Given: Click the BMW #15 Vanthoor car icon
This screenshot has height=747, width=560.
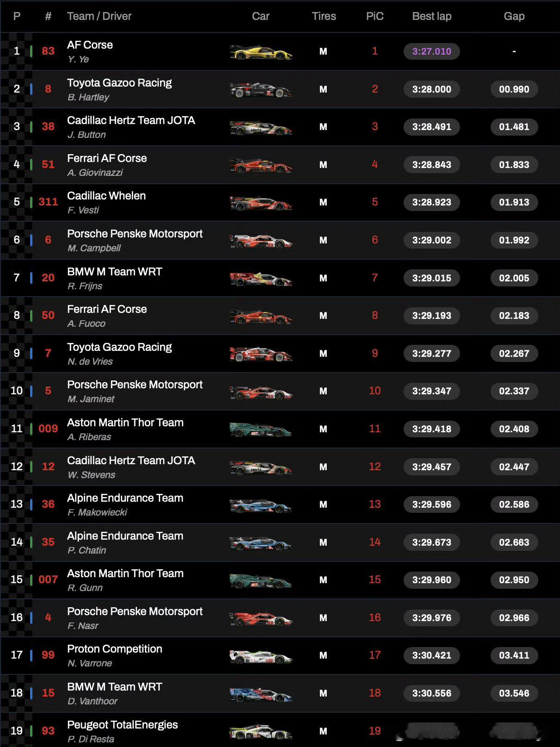Looking at the screenshot, I should 261,694.
